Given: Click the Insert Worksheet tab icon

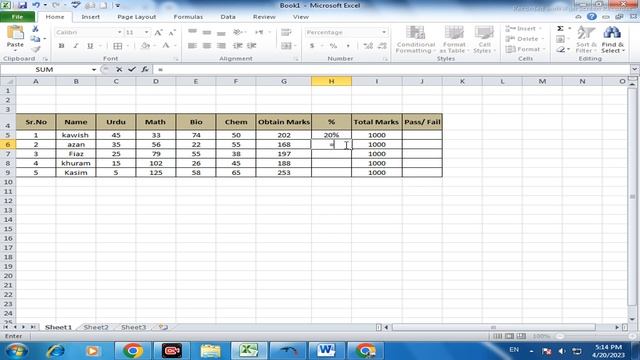Looking at the screenshot, I should click(x=163, y=327).
